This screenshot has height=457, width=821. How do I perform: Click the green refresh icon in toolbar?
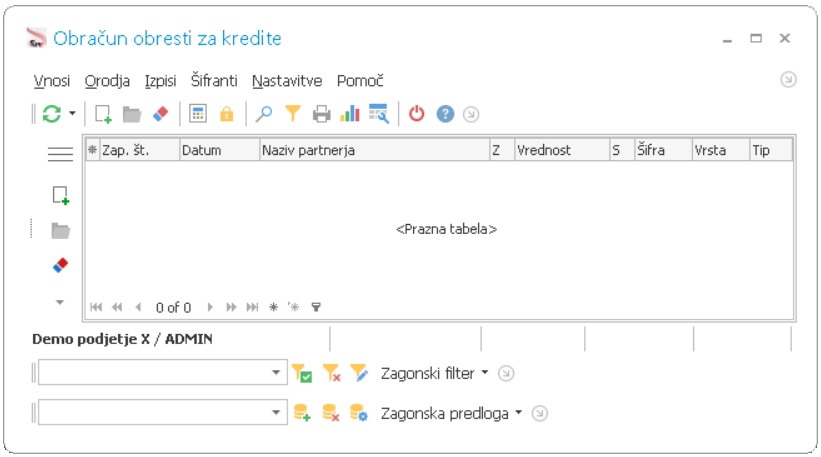pos(52,114)
